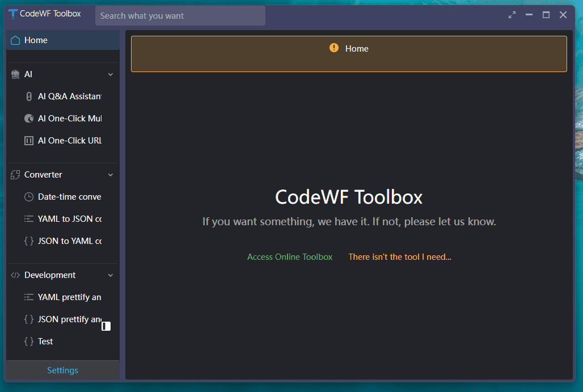Toggle full screen mode with arrows icon
The width and height of the screenshot is (583, 392).
pos(512,15)
